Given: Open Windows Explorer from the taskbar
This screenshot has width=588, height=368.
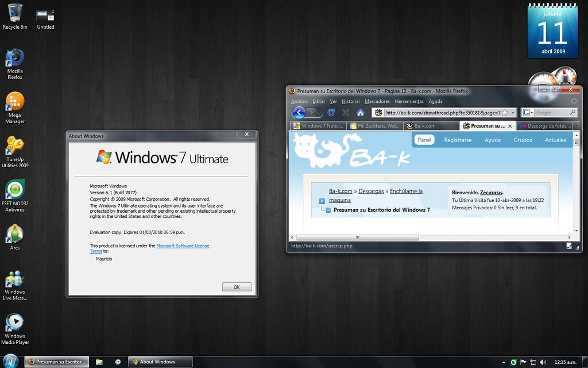Looking at the screenshot, I should [x=99, y=362].
